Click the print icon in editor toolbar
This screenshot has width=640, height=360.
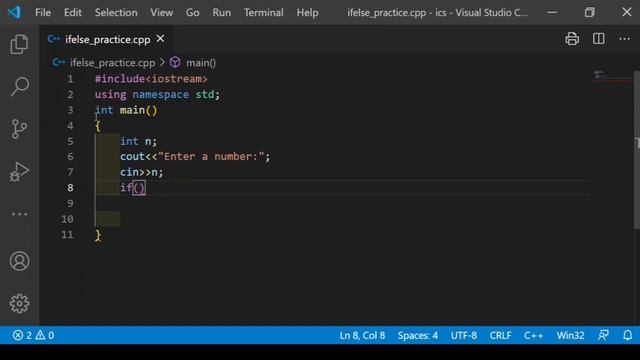tap(572, 39)
